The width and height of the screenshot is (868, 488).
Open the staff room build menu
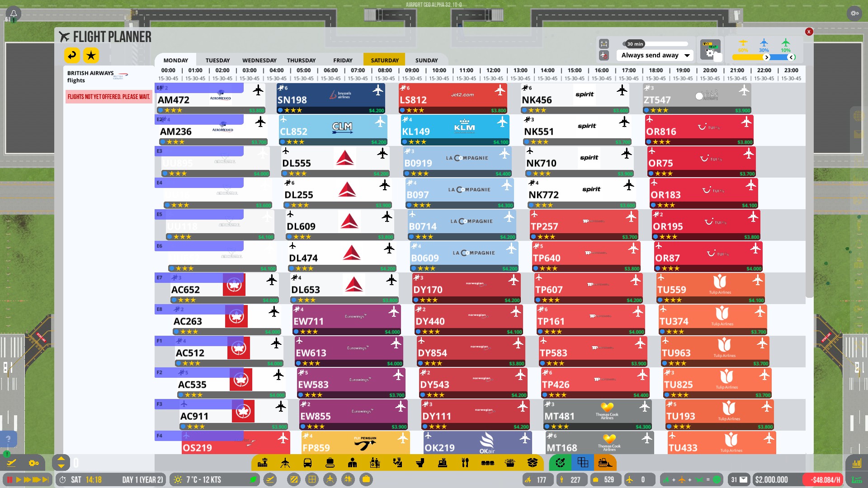pos(353,463)
